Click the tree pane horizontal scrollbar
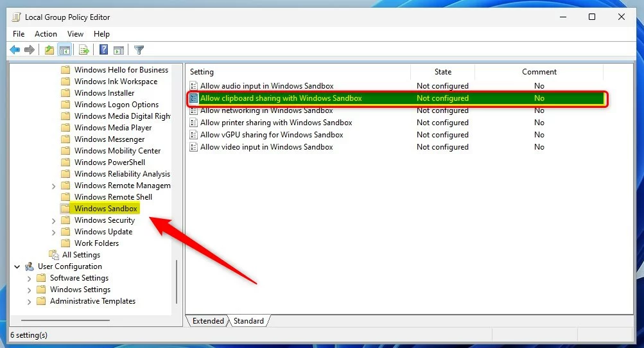 pyautogui.click(x=65, y=320)
